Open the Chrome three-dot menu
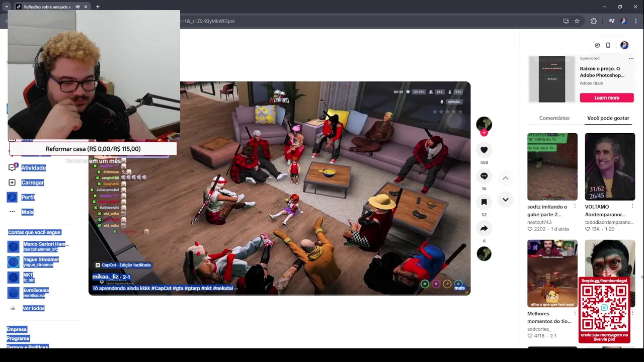Screen dimensions: 644x362 [x=636, y=21]
